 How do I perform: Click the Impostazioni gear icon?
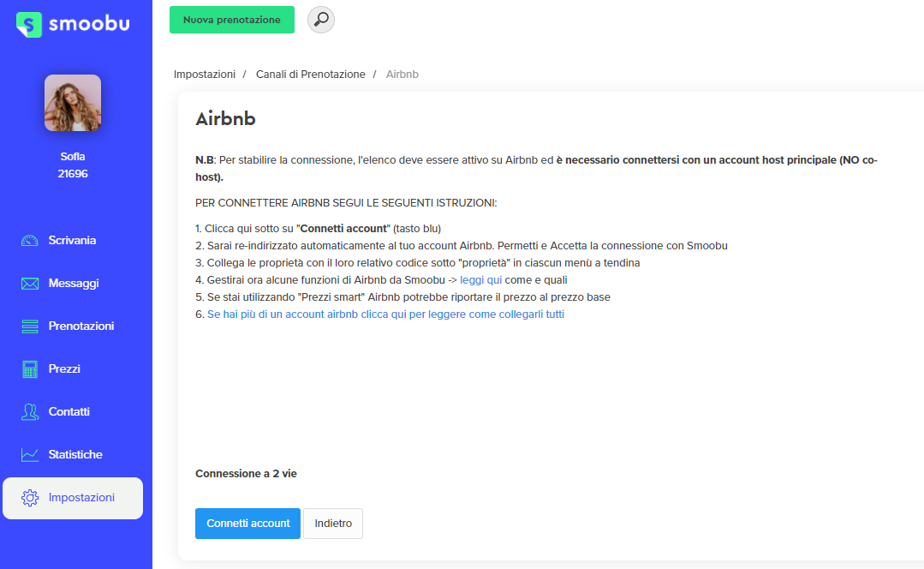(x=30, y=498)
